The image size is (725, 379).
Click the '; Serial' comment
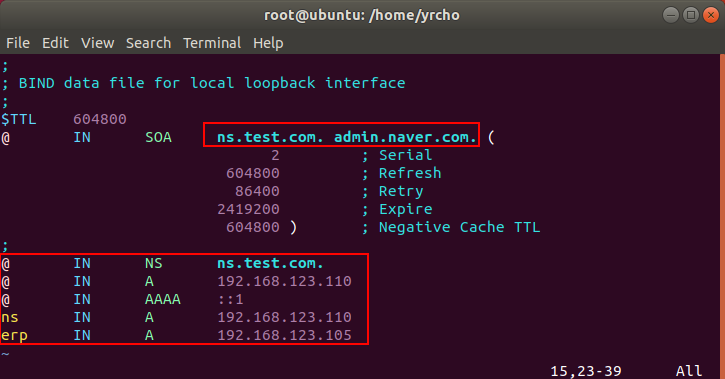[397, 155]
